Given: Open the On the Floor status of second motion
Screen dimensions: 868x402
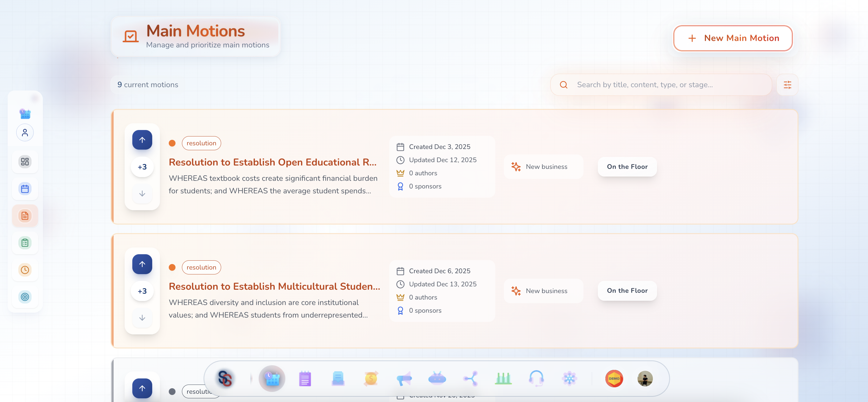Looking at the screenshot, I should tap(627, 291).
